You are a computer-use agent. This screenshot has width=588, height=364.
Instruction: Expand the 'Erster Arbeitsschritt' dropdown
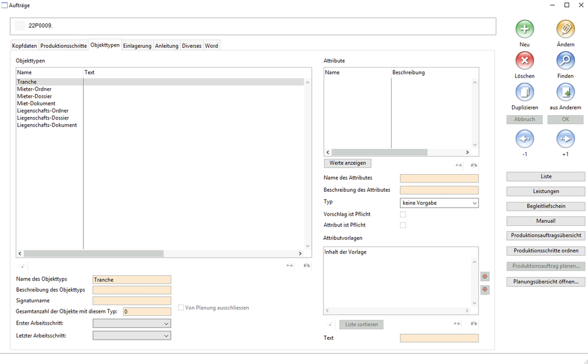[132, 323]
